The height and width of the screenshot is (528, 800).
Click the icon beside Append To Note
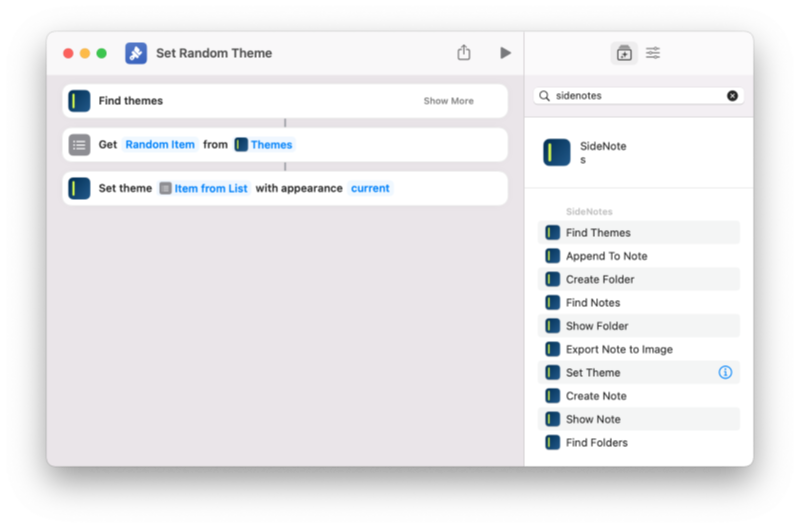553,256
